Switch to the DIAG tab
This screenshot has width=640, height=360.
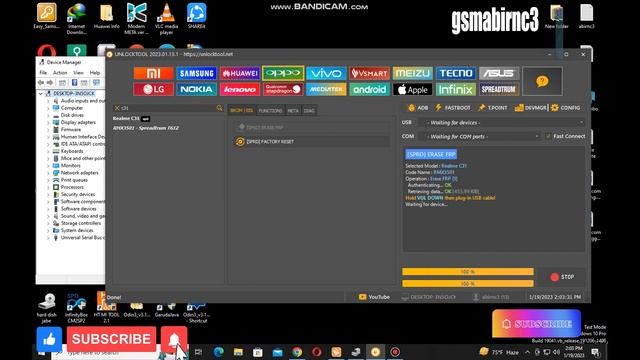point(309,110)
